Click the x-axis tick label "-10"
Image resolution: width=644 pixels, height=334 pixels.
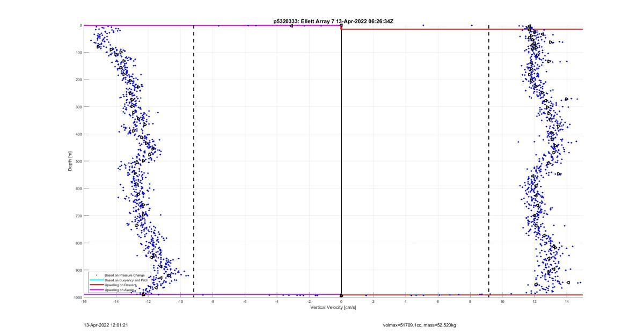click(180, 301)
